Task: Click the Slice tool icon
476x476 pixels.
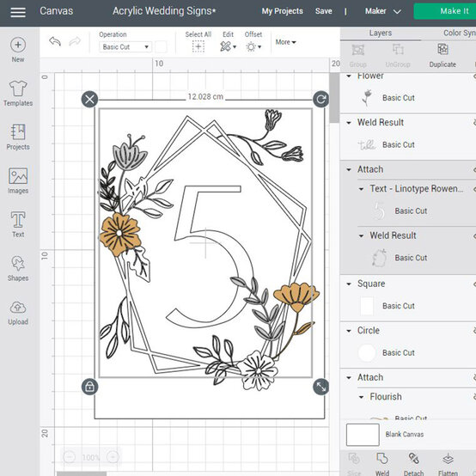Action: [x=354, y=459]
